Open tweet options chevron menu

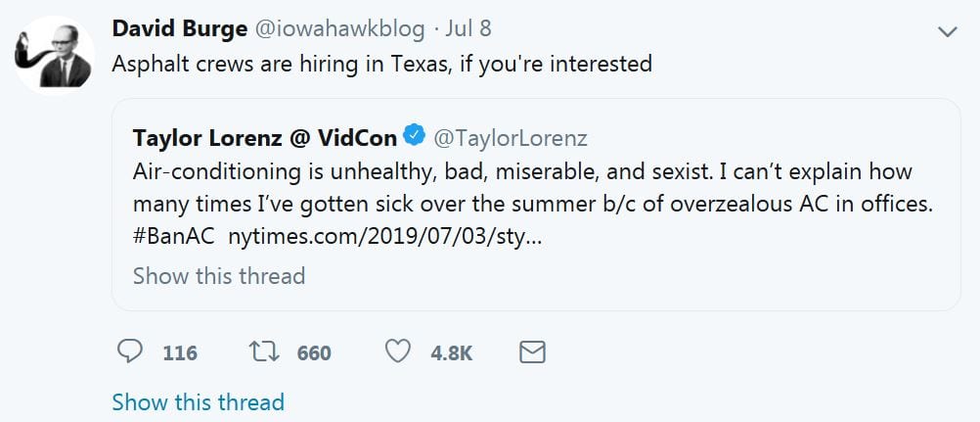(946, 31)
